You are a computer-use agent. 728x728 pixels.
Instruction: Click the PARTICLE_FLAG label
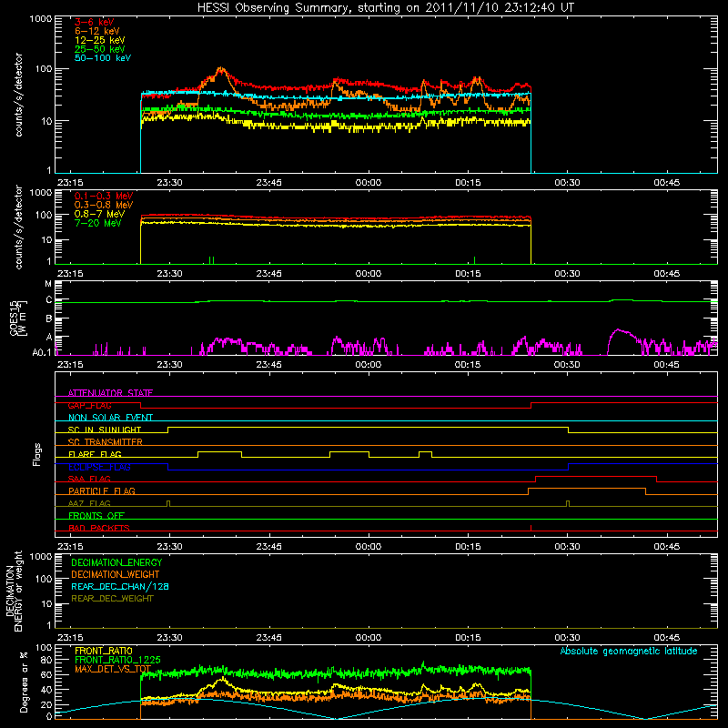(x=102, y=490)
